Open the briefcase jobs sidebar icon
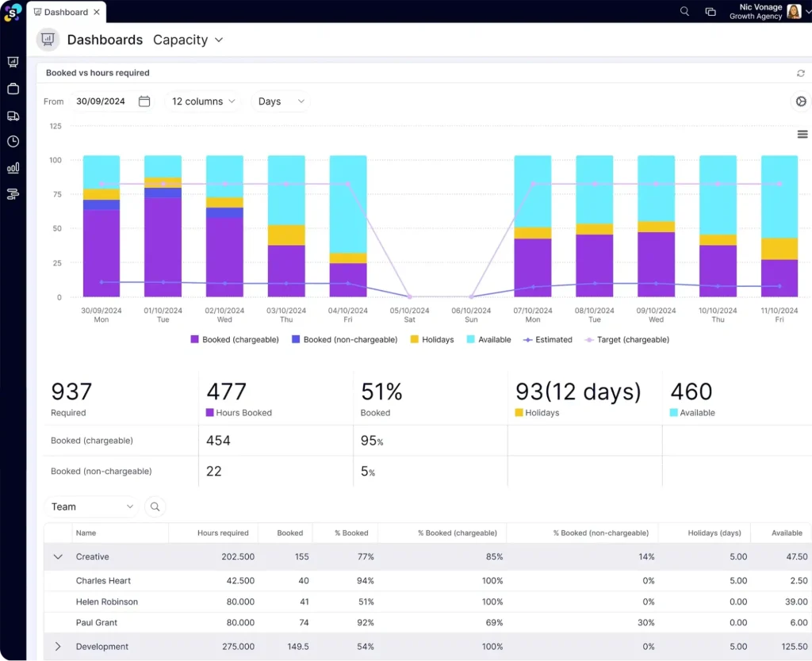Image resolution: width=812 pixels, height=661 pixels. point(13,89)
